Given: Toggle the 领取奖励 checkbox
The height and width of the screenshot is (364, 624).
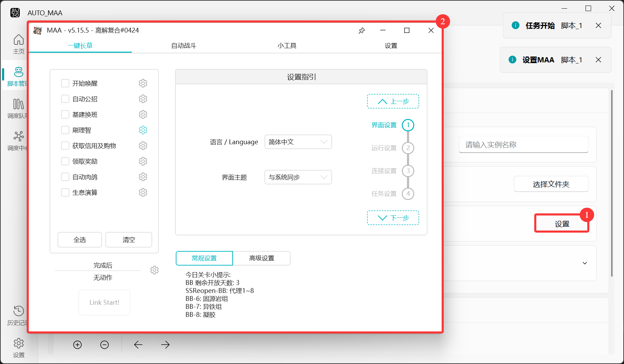Looking at the screenshot, I should pyautogui.click(x=65, y=161).
